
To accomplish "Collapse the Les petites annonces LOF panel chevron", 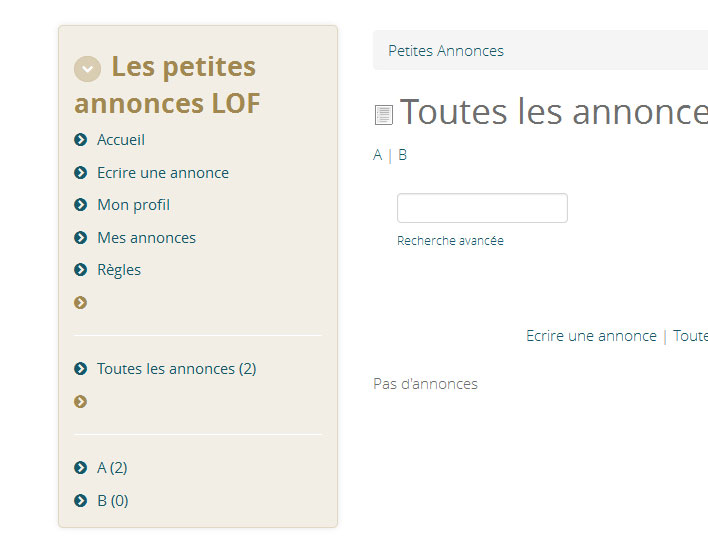I will [88, 69].
